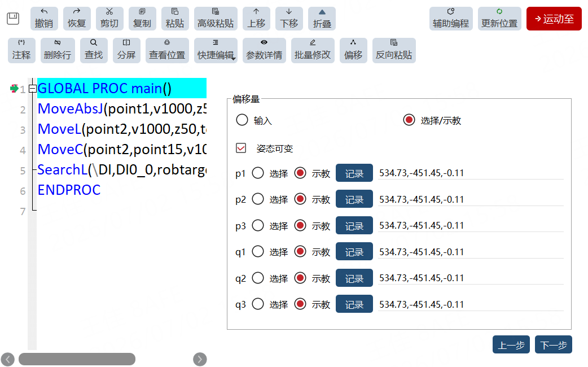The height and width of the screenshot is (367, 588).
Task: Click the scroll right arrow
Action: [x=200, y=359]
